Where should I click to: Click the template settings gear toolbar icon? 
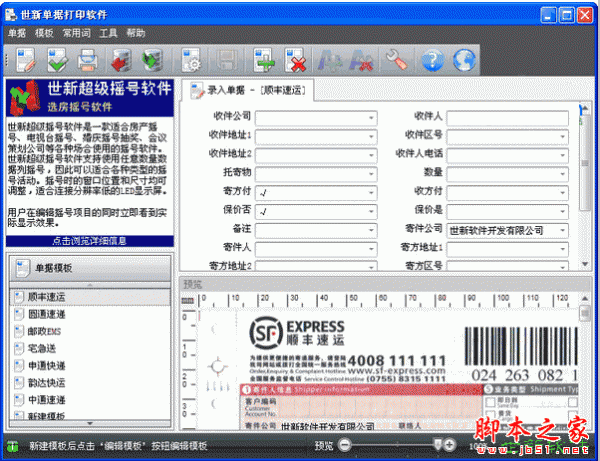[191, 60]
